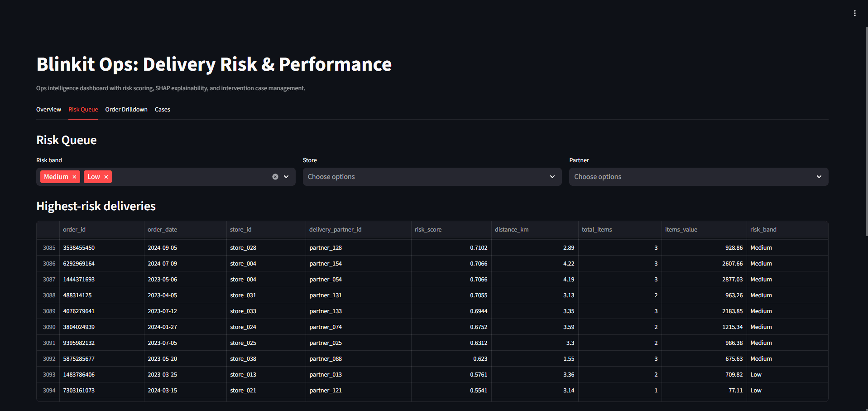Switch to the Overview tab

[x=48, y=110]
